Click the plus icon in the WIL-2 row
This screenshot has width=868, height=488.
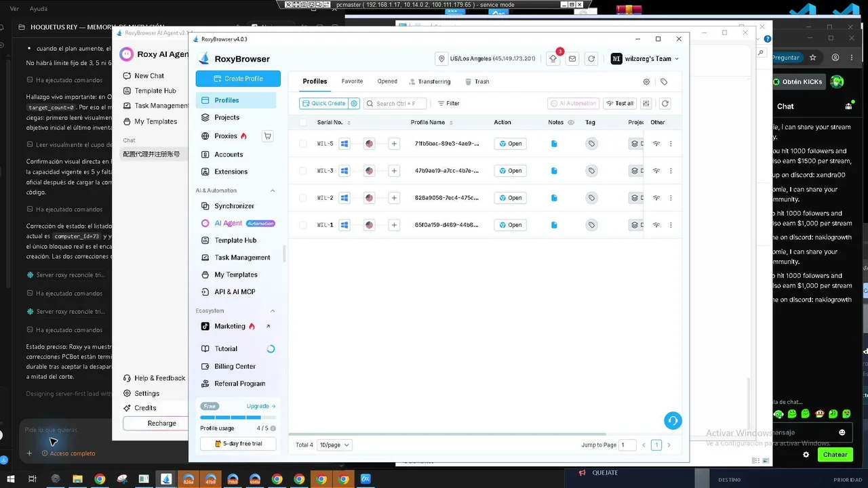point(394,198)
